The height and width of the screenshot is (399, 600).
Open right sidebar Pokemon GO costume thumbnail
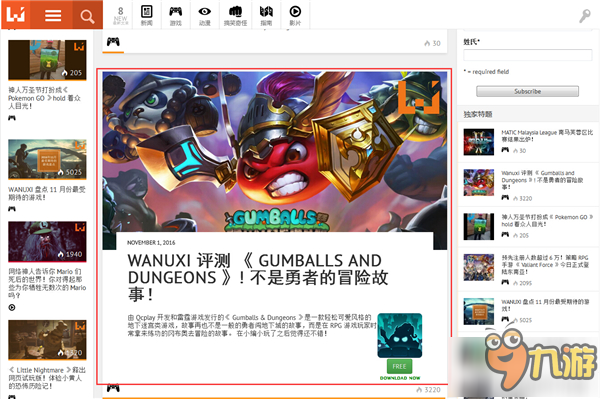coord(479,226)
